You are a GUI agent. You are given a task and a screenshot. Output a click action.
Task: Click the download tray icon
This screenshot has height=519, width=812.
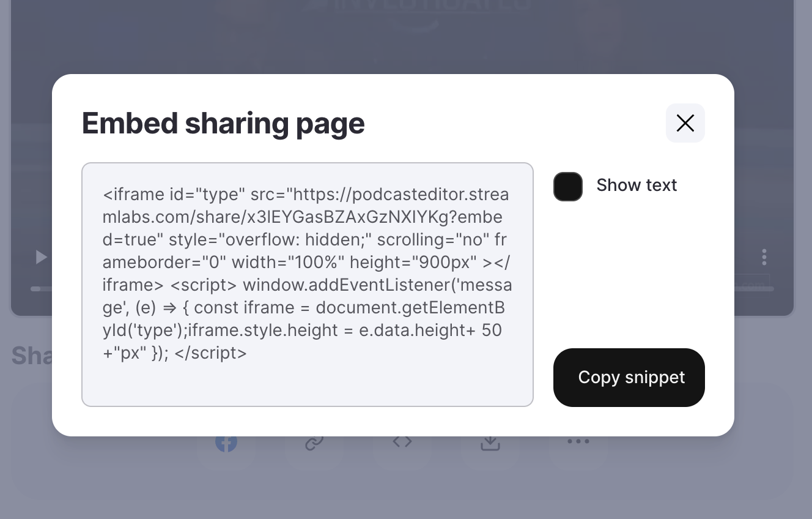pyautogui.click(x=490, y=442)
